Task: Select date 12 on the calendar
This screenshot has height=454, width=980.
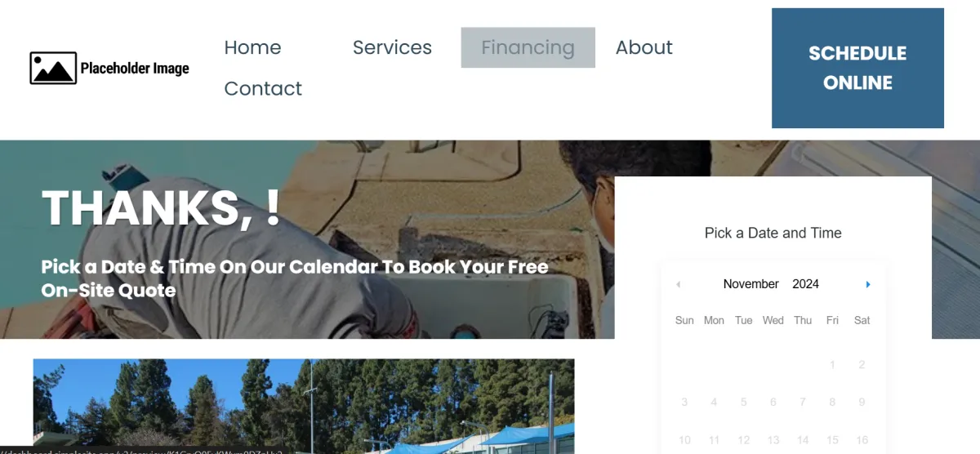Action: [x=743, y=440]
